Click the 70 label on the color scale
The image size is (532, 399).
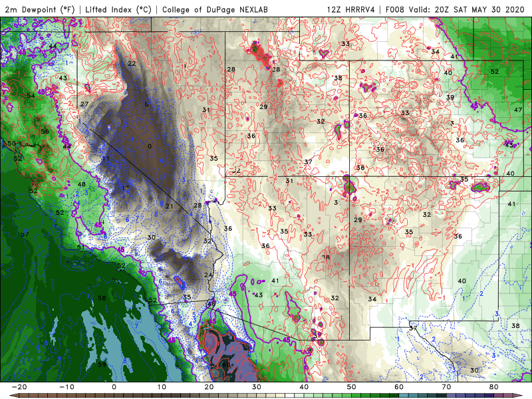click(446, 387)
